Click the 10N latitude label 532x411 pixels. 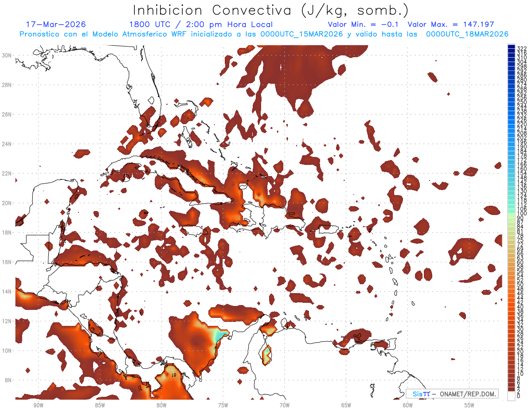click(x=7, y=350)
